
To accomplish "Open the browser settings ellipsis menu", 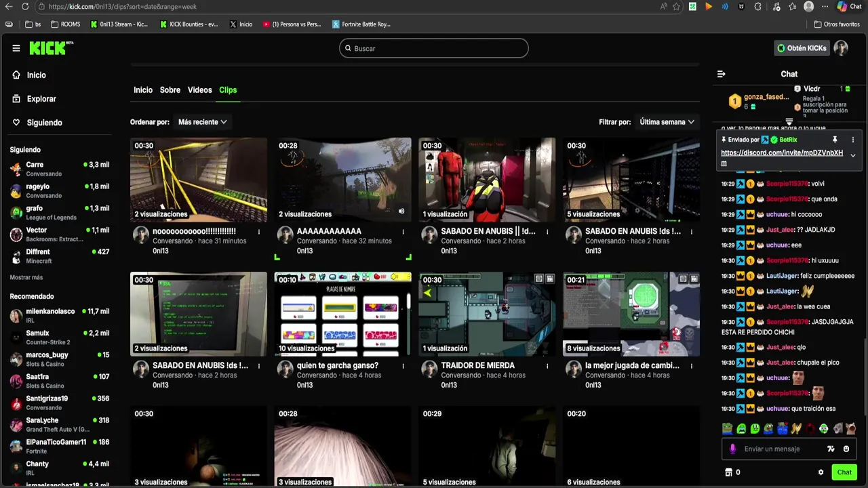I will [x=825, y=6].
